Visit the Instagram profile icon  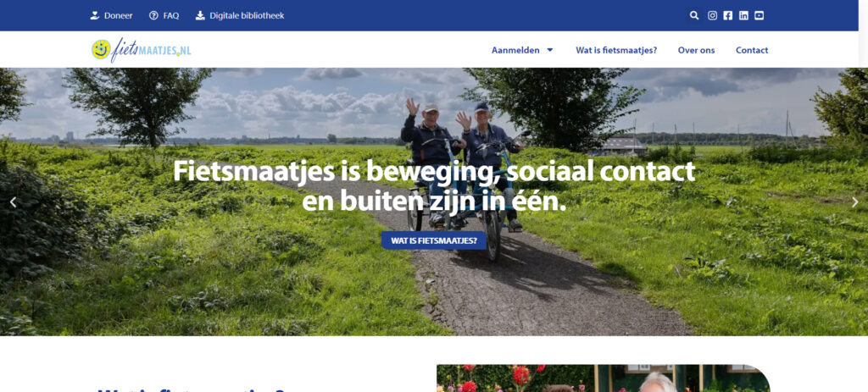[x=712, y=15]
